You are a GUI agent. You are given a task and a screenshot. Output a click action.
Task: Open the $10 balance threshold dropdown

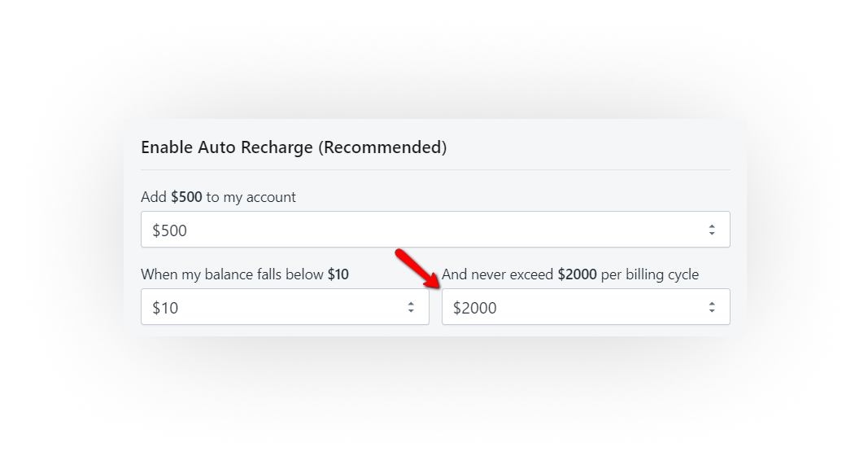pyautogui.click(x=284, y=307)
